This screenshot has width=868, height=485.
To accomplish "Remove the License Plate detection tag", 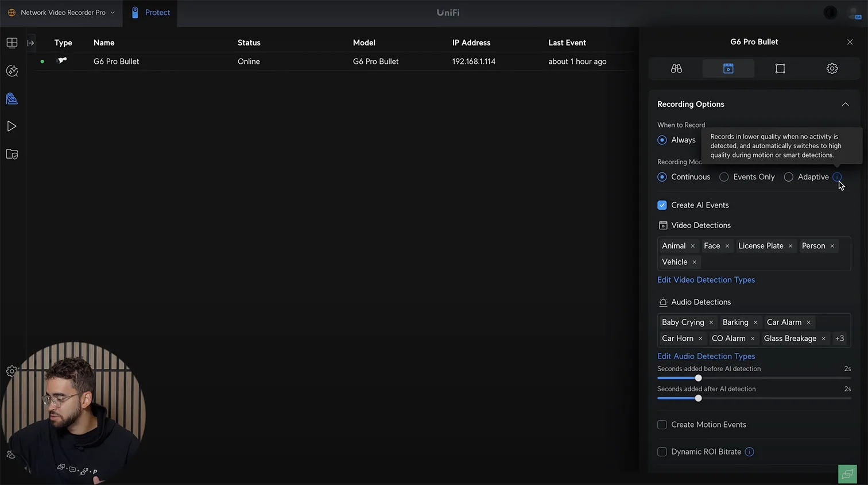I will (x=790, y=246).
